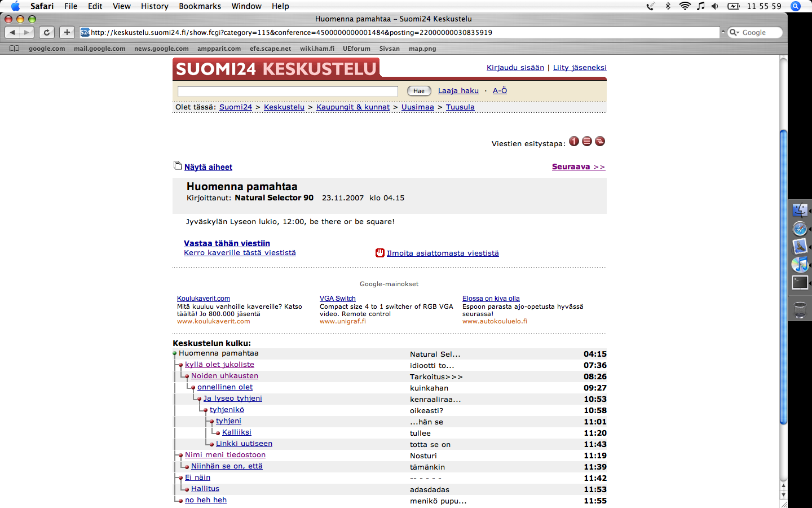The width and height of the screenshot is (812, 508).
Task: Click the phone modem status icon
Action: [x=651, y=6]
